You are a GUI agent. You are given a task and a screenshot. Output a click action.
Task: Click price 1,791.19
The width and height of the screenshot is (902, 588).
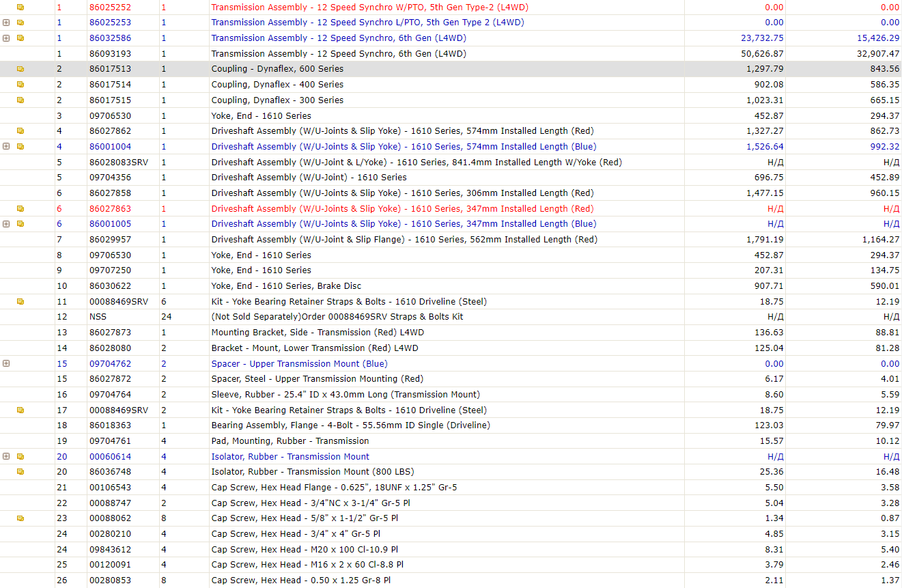pyautogui.click(x=765, y=240)
